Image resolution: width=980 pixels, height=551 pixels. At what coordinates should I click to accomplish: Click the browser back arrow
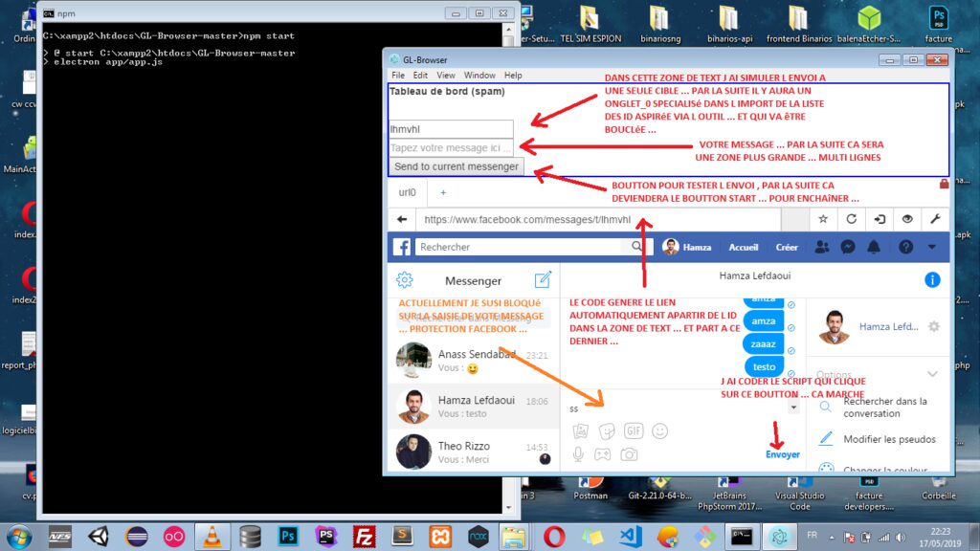(x=402, y=219)
